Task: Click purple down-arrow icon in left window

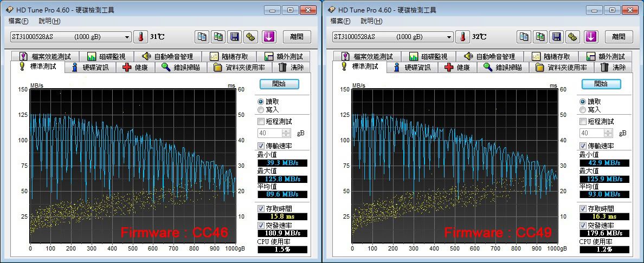Action: tap(269, 36)
